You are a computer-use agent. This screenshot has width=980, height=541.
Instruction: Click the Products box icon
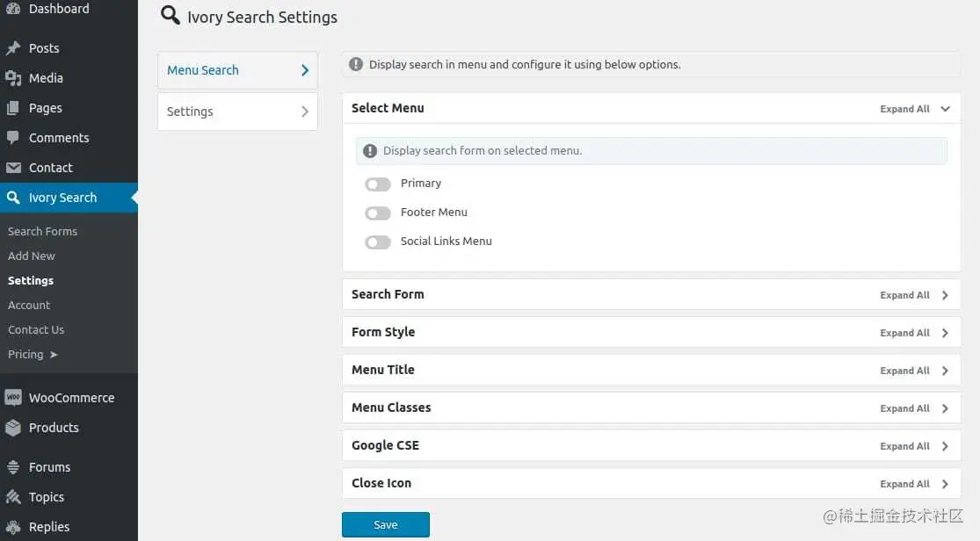13,428
